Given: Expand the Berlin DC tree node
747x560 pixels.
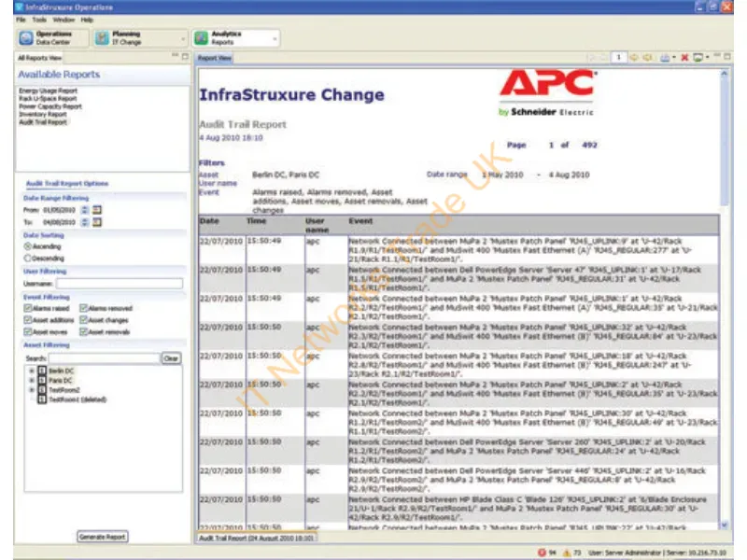Looking at the screenshot, I should click(32, 371).
